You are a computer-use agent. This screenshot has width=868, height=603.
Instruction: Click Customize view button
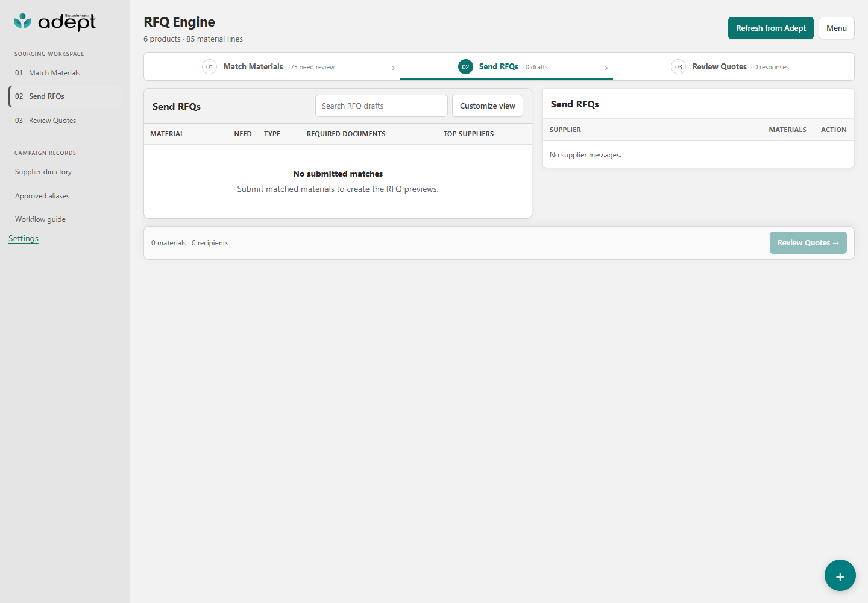click(488, 106)
